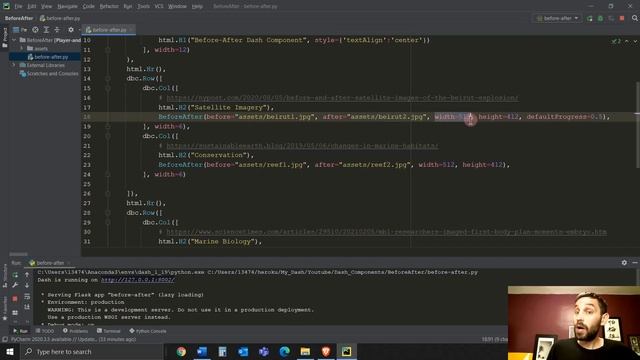The height and width of the screenshot is (360, 640).
Task: Open the Edit menu
Action: 31,7
